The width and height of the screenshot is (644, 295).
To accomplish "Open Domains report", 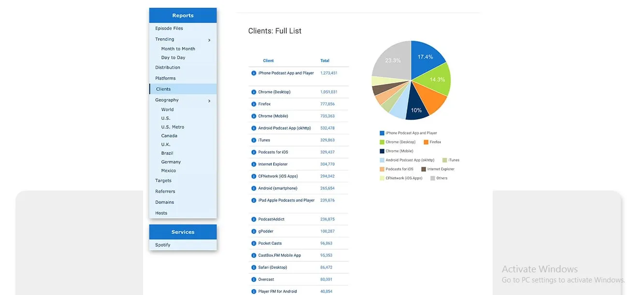I will click(165, 202).
